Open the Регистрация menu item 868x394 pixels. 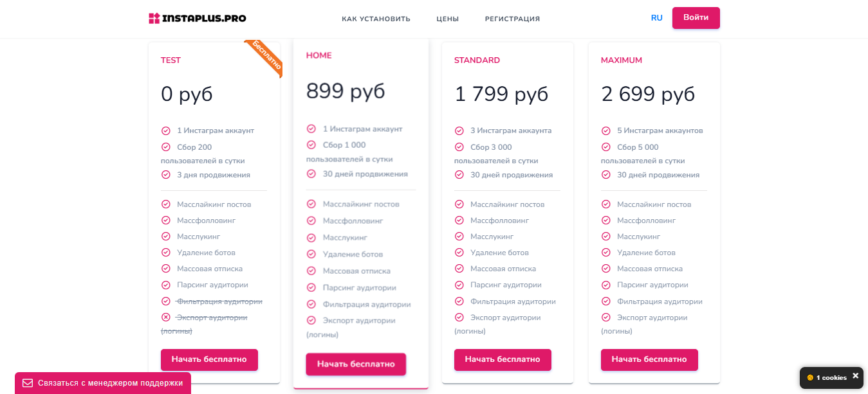tap(512, 19)
